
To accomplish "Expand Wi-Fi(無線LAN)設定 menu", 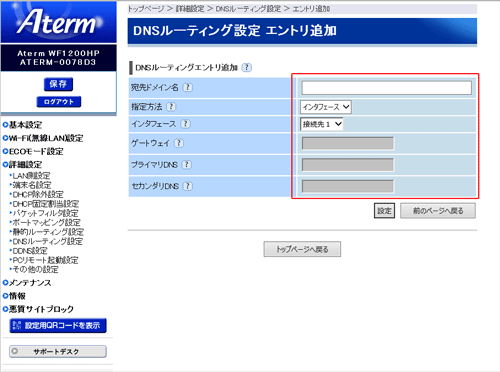I will point(43,138).
